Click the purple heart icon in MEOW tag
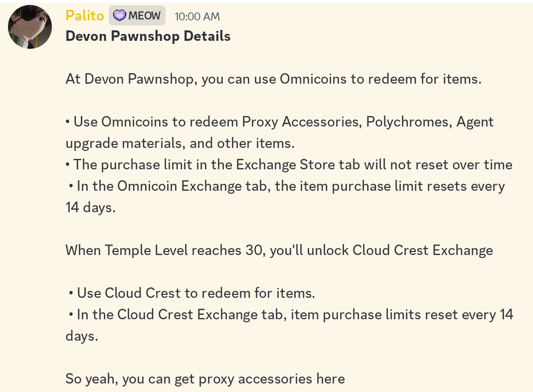This screenshot has height=392, width=533. click(x=119, y=15)
